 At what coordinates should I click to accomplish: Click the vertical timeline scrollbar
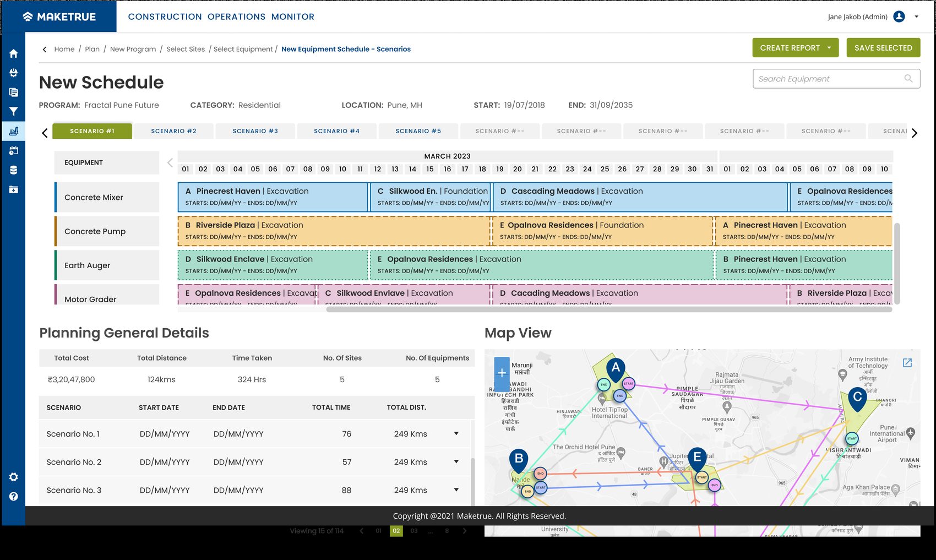897,263
